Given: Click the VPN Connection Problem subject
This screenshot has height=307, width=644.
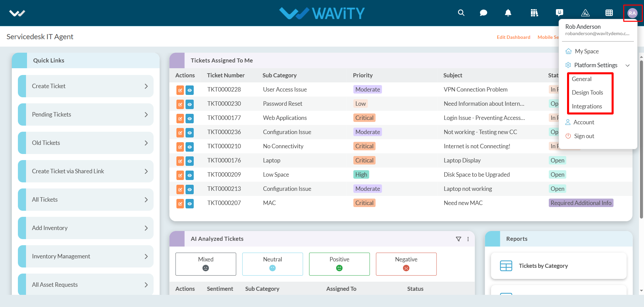Looking at the screenshot, I should (475, 89).
